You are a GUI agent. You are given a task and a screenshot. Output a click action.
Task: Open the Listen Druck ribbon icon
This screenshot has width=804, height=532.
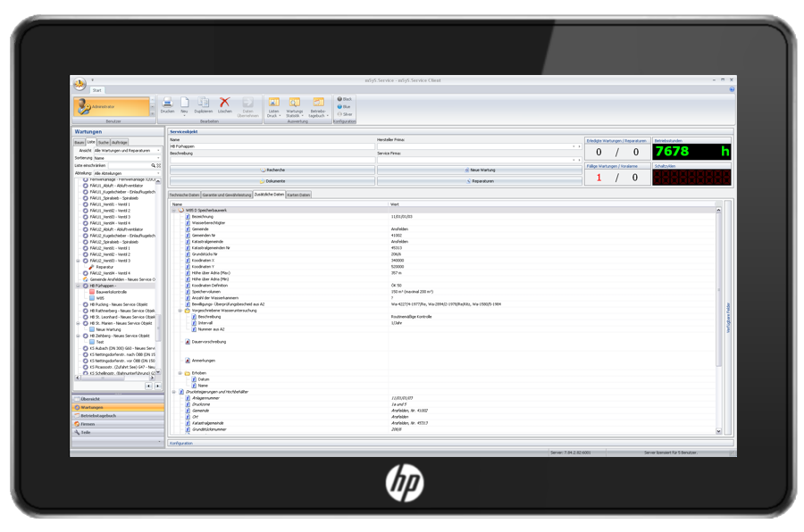click(274, 104)
